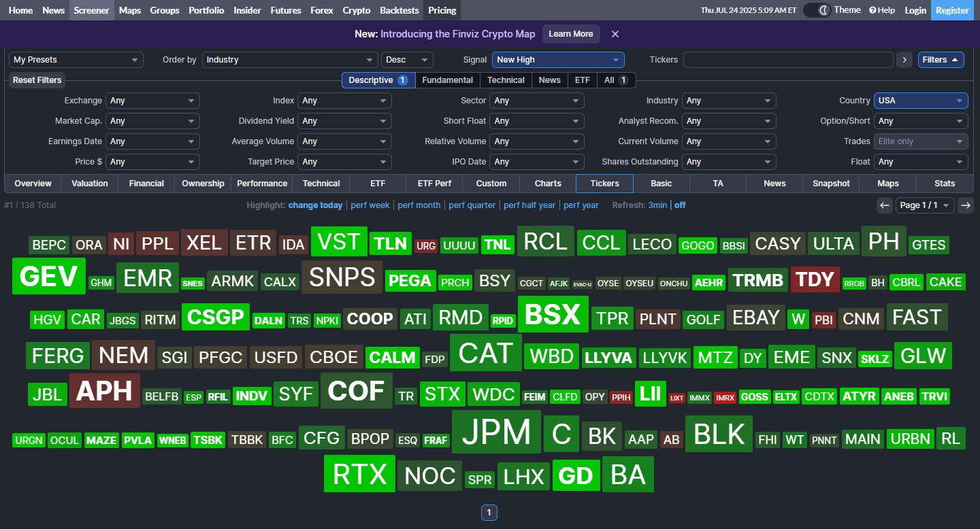Click page number 1 at bottom
The image size is (980, 529).
[489, 513]
